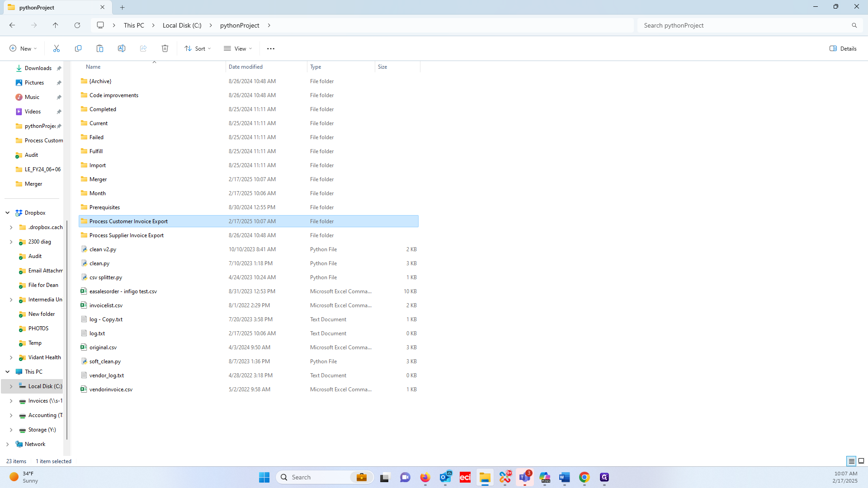
Task: Open the View dropdown menu
Action: 238,48
